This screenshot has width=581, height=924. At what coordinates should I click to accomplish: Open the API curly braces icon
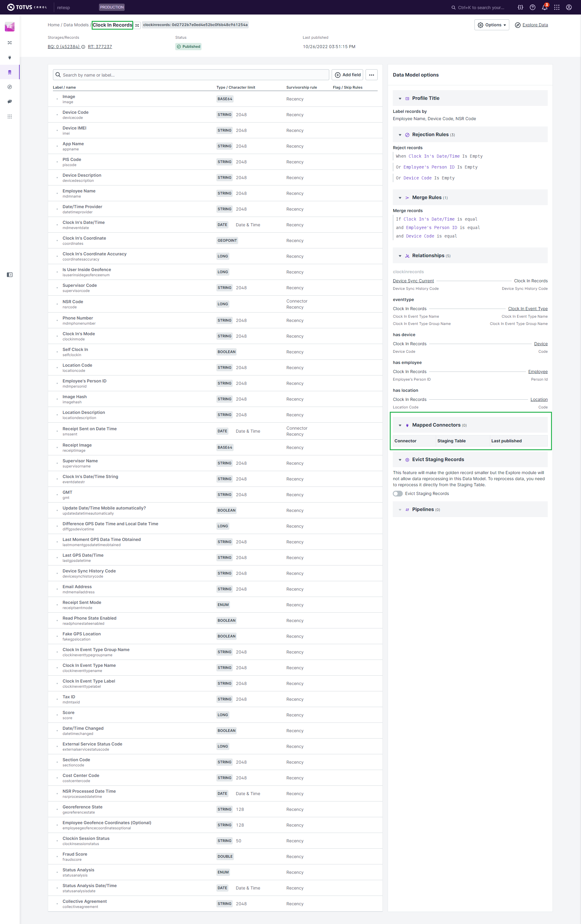[520, 7]
